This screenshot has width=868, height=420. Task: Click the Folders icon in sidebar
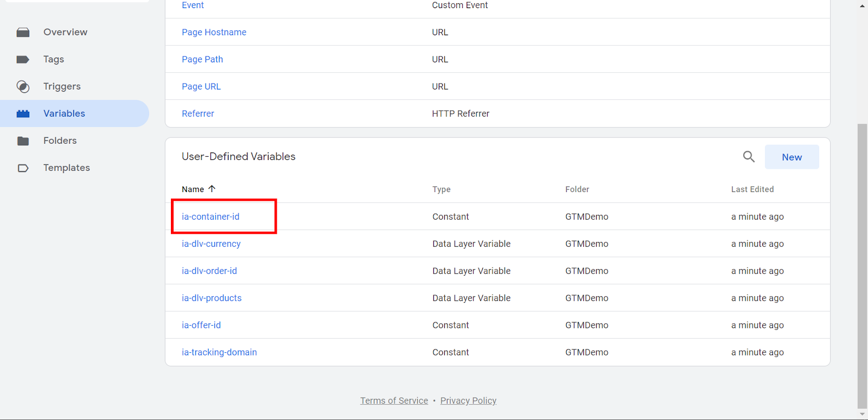coord(23,141)
